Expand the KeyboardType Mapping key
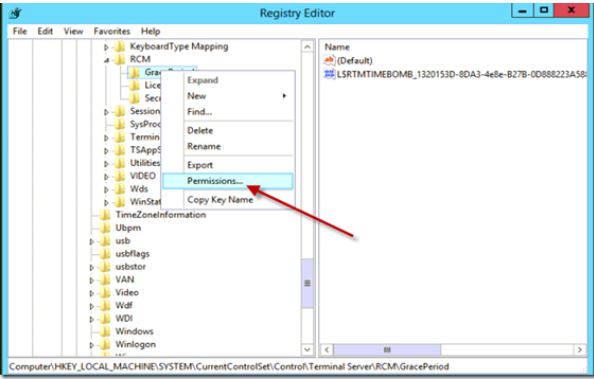This screenshot has height=379, width=594. pos(106,47)
